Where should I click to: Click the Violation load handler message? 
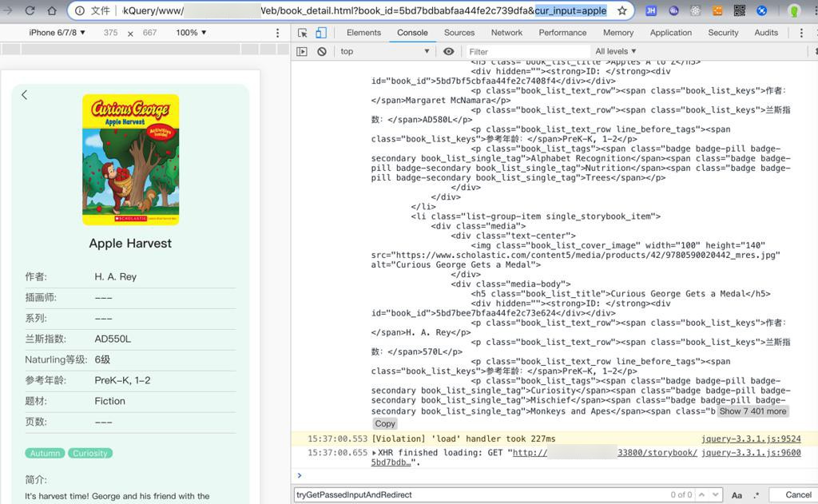pos(464,439)
